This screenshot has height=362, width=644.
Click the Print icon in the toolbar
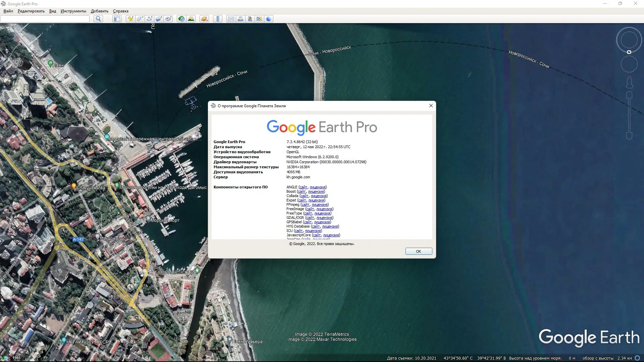point(240,19)
